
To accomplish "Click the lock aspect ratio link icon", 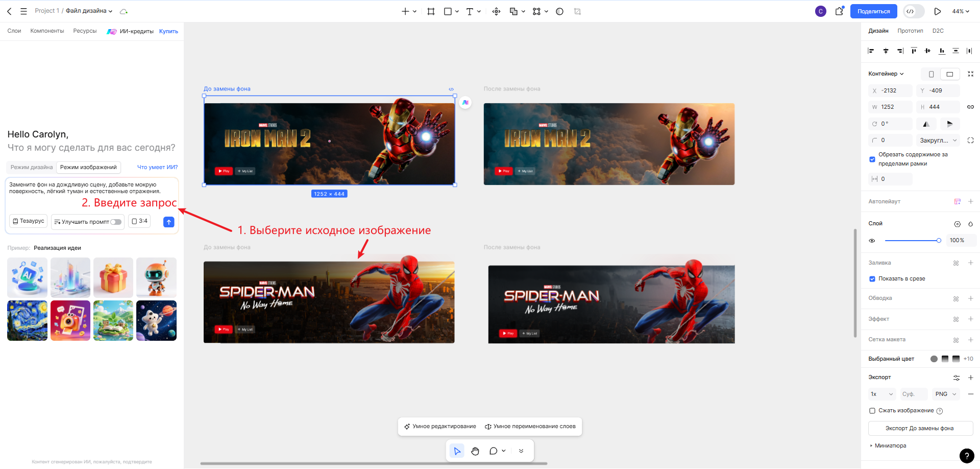I will [970, 107].
